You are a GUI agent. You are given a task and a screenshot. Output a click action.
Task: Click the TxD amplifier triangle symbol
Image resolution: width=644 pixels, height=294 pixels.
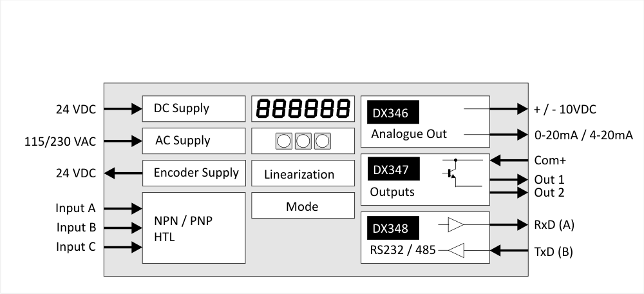[x=456, y=251]
